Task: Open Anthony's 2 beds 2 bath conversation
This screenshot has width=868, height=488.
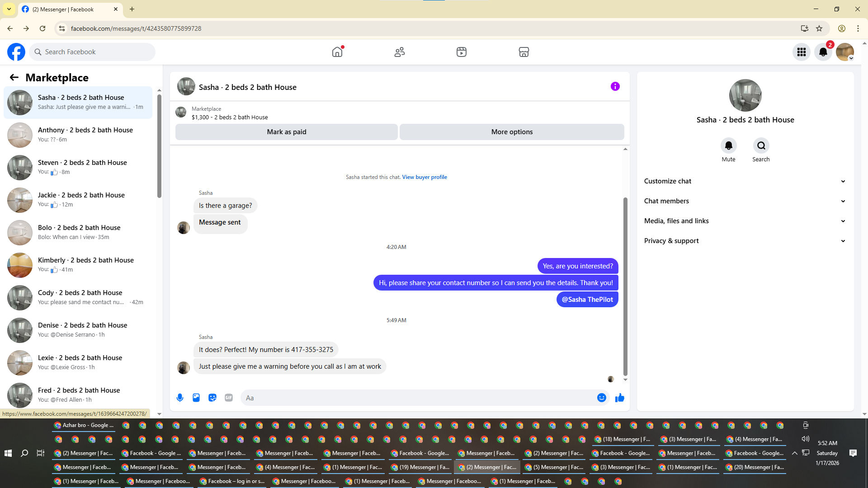Action: pyautogui.click(x=79, y=135)
